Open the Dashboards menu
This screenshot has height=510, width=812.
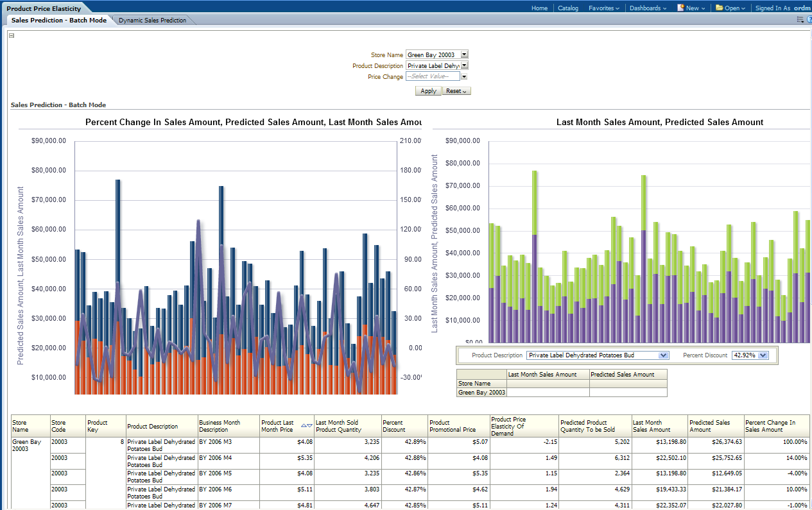pos(648,8)
